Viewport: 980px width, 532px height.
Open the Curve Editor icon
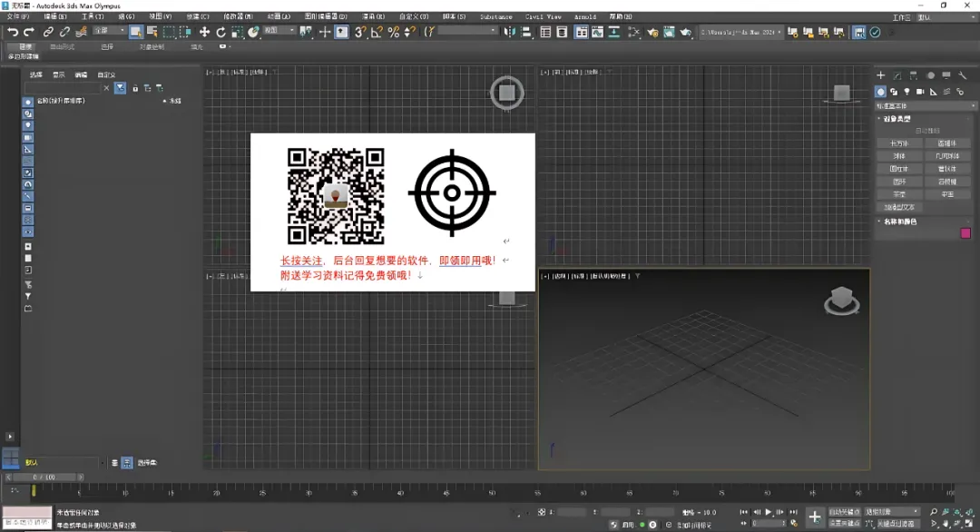597,32
